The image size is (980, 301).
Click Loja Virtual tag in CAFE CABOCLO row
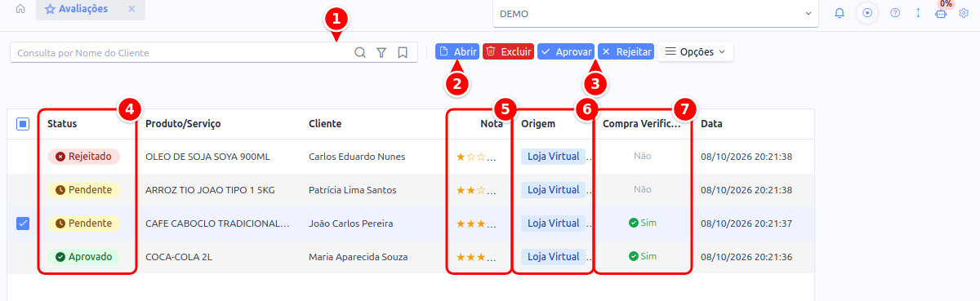click(553, 223)
